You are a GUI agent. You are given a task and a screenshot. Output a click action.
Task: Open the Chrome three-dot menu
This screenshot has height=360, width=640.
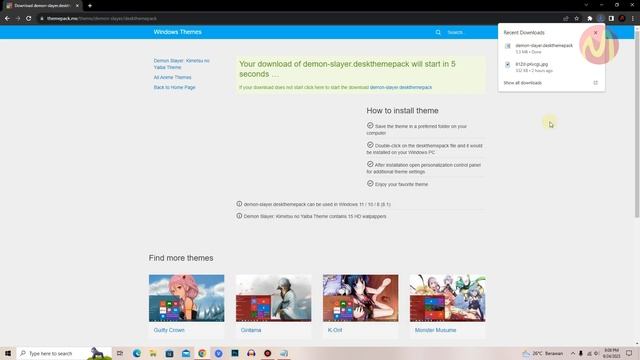click(x=633, y=18)
